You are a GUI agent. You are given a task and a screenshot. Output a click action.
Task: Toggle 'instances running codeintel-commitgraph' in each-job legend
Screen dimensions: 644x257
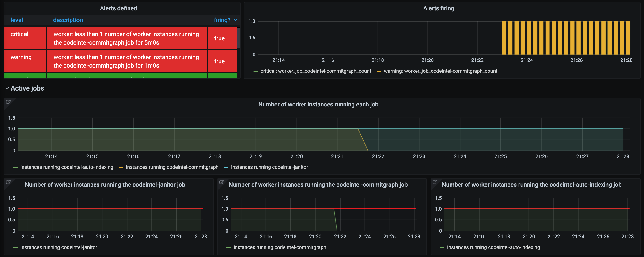point(172,167)
